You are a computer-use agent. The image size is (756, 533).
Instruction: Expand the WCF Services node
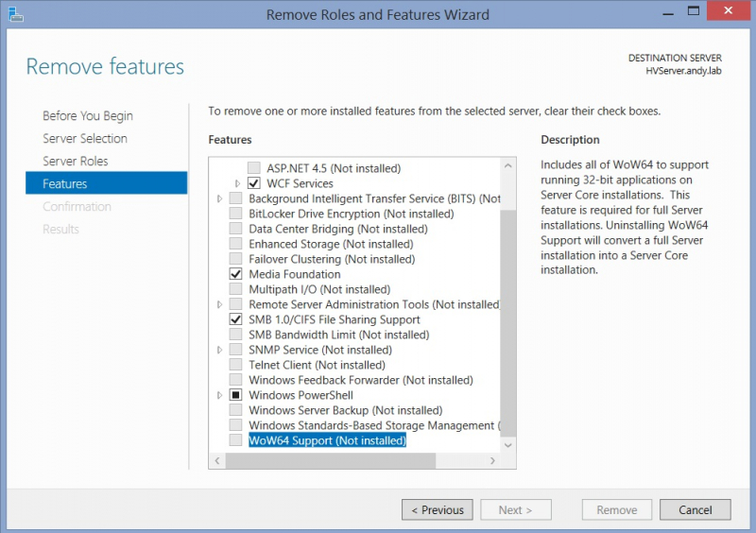[x=238, y=183]
